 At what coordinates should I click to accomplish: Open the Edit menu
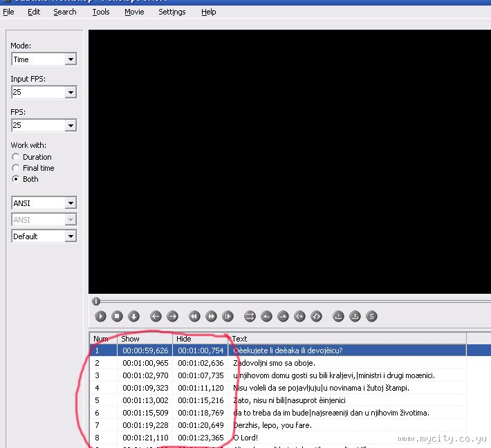34,12
